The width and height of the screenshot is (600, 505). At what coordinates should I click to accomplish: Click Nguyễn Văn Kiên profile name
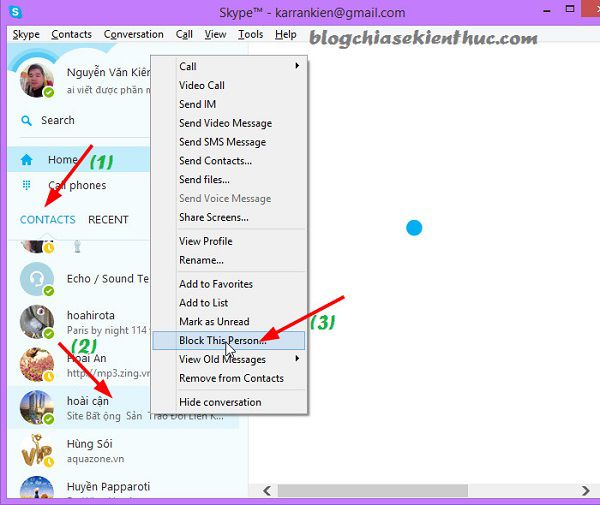coord(108,72)
